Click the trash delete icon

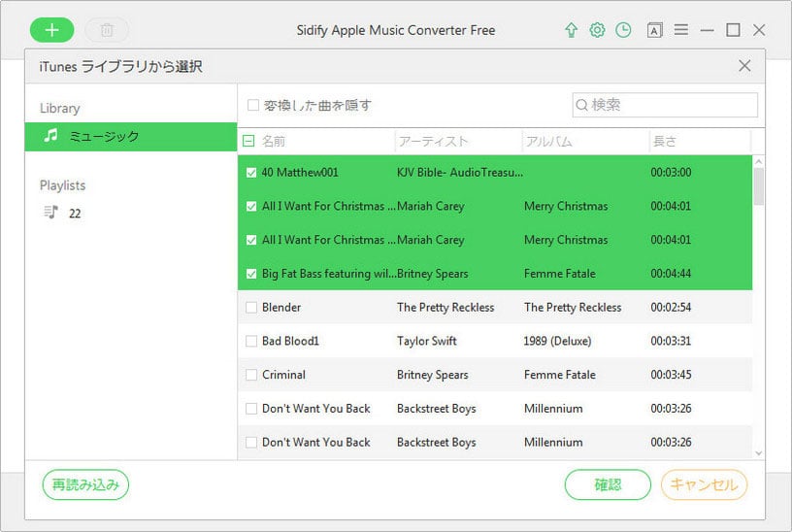[x=107, y=30]
